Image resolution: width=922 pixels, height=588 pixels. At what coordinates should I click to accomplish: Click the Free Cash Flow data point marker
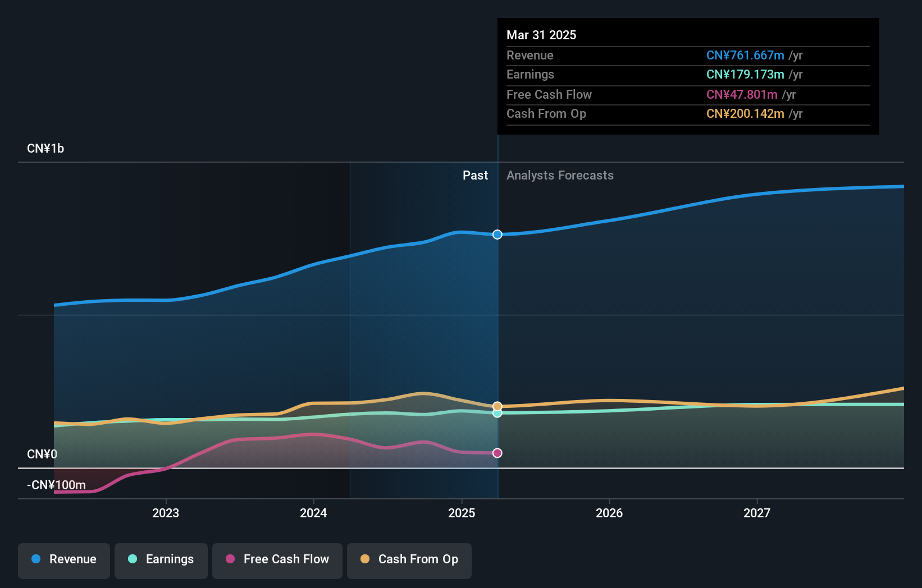click(x=497, y=453)
